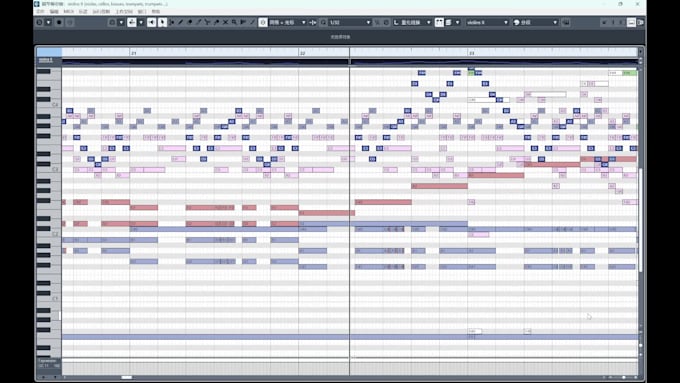The image size is (680, 383).
Task: Open the 1/32 quantize preset dropdown
Action: 350,22
